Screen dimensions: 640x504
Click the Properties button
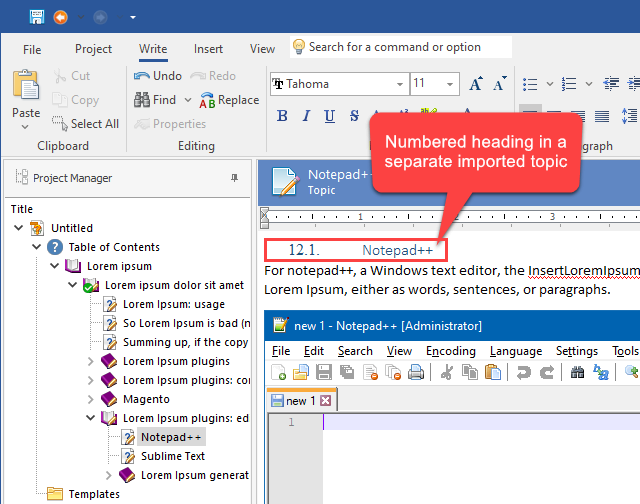170,124
